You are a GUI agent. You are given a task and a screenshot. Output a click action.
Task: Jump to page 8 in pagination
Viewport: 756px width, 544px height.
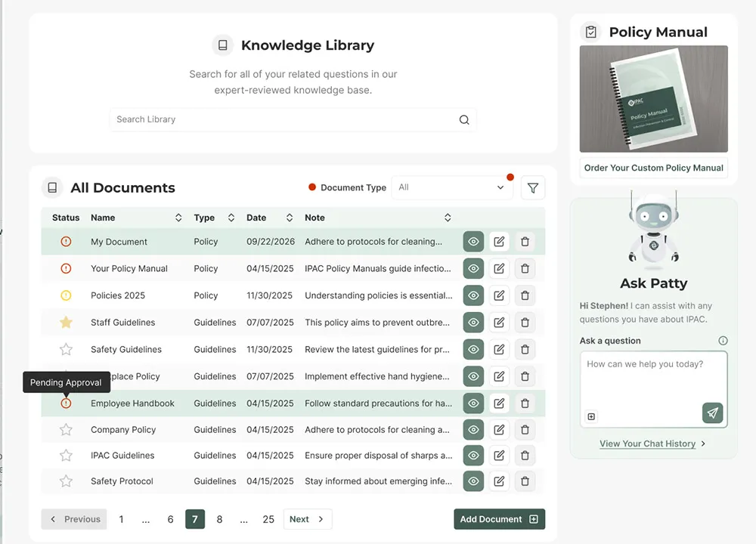pyautogui.click(x=219, y=519)
